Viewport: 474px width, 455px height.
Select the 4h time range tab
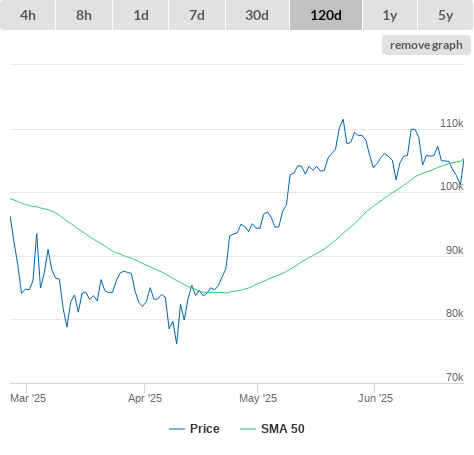coord(28,15)
